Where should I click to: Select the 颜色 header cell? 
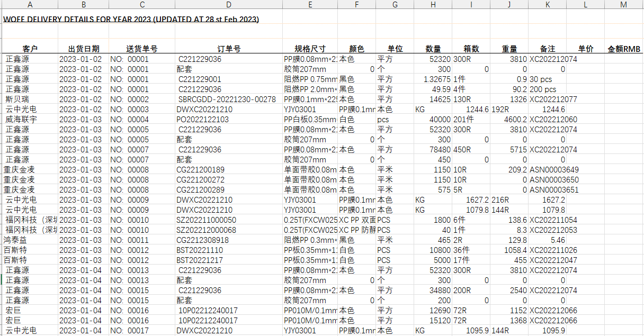tap(356, 49)
